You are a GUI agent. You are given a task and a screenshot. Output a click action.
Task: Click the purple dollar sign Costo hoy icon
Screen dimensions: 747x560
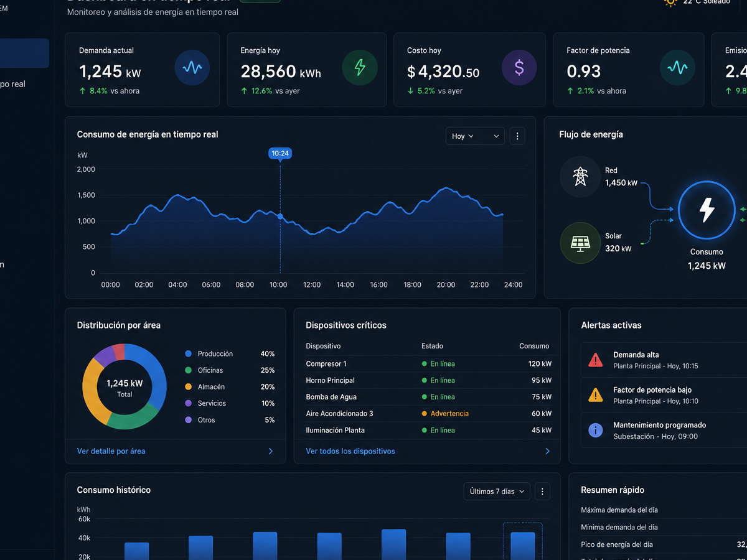pos(519,68)
